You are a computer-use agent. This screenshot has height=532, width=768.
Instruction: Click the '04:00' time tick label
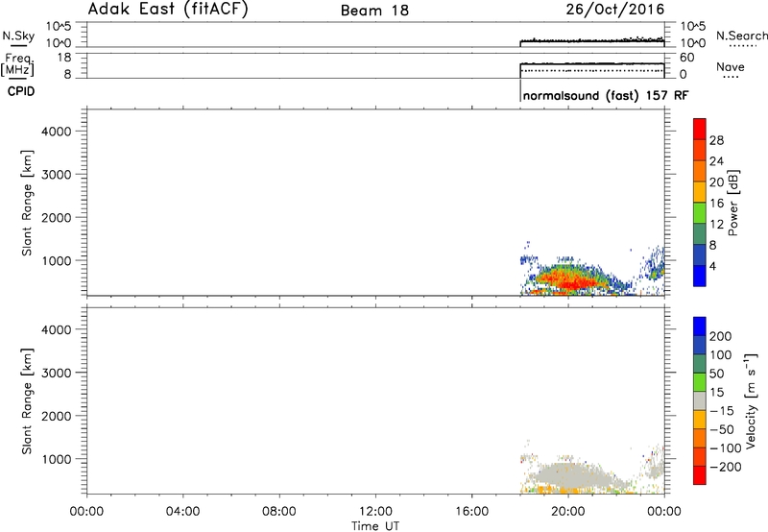(183, 512)
